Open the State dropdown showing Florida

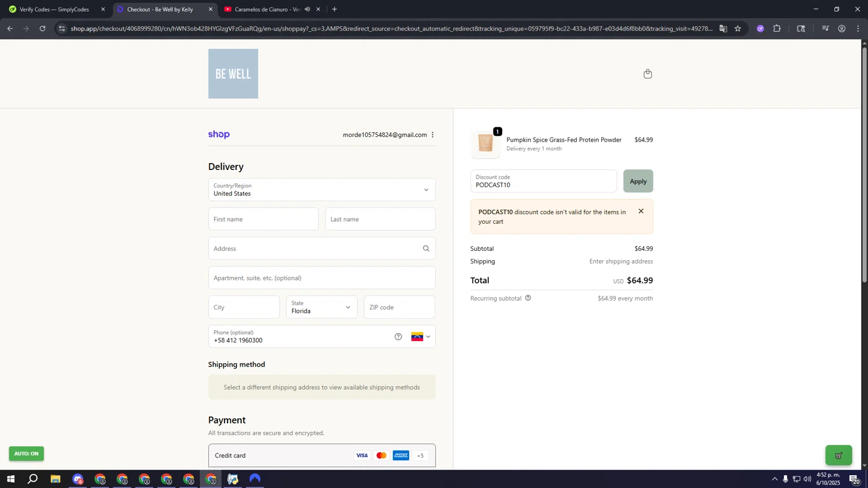click(322, 307)
